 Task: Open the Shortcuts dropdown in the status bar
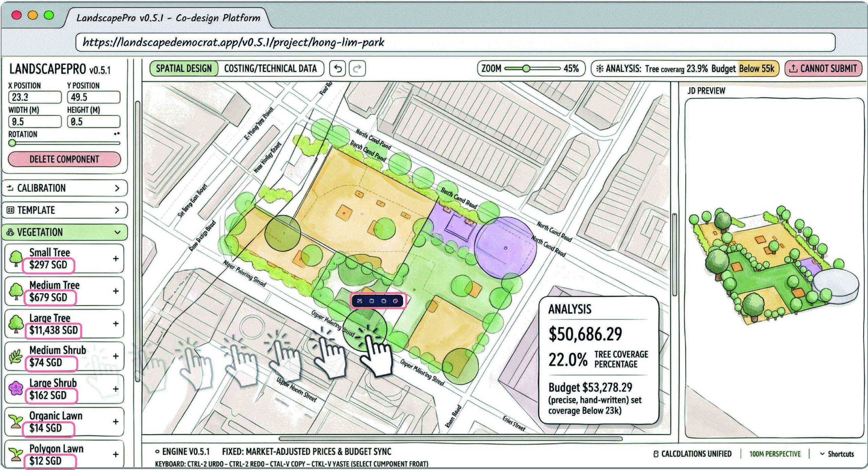click(x=837, y=454)
